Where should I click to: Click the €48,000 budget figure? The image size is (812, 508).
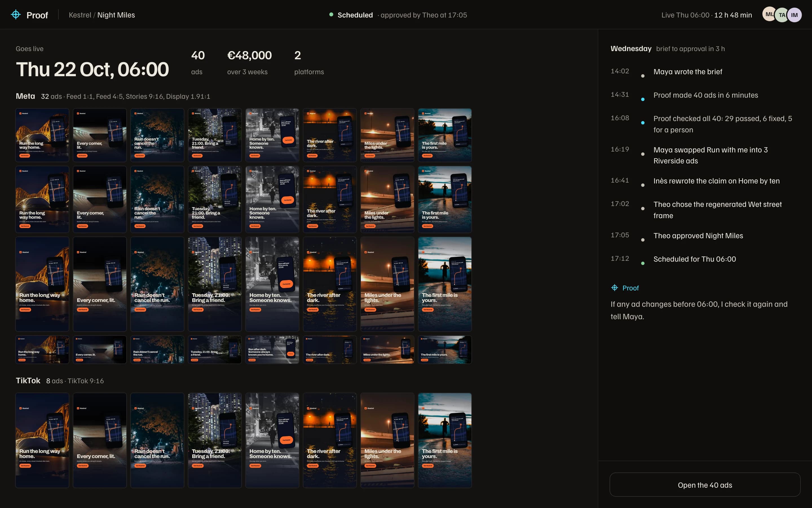[x=249, y=55]
